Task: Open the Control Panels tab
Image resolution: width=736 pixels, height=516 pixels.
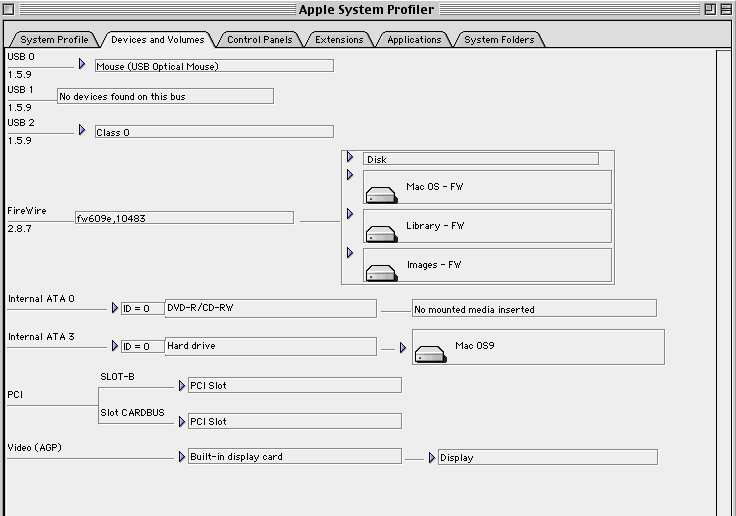Action: tap(260, 39)
